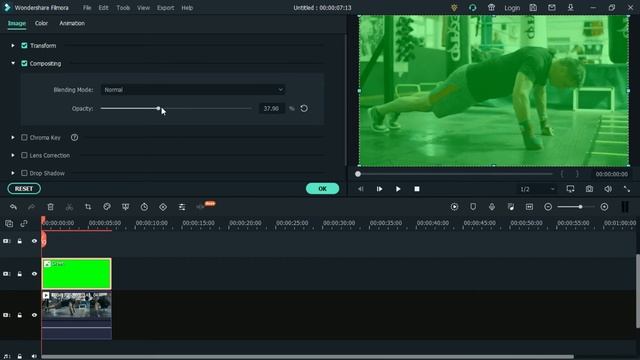Click the undo arrow in timeline toolbar
The width and height of the screenshot is (640, 360).
(x=13, y=207)
